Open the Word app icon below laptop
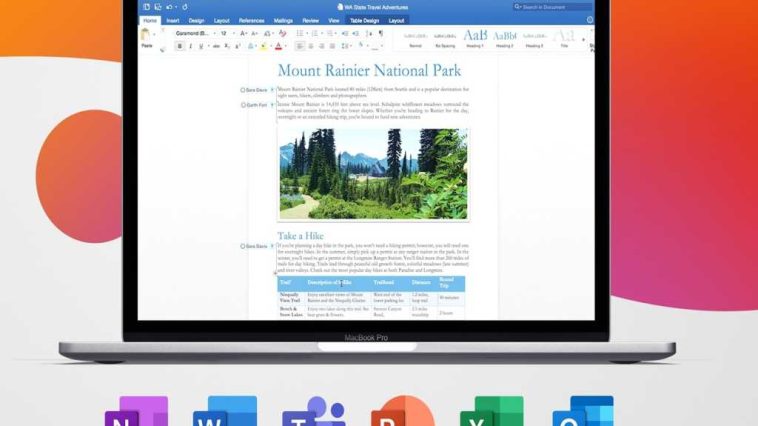The width and height of the screenshot is (758, 426). pyautogui.click(x=225, y=412)
